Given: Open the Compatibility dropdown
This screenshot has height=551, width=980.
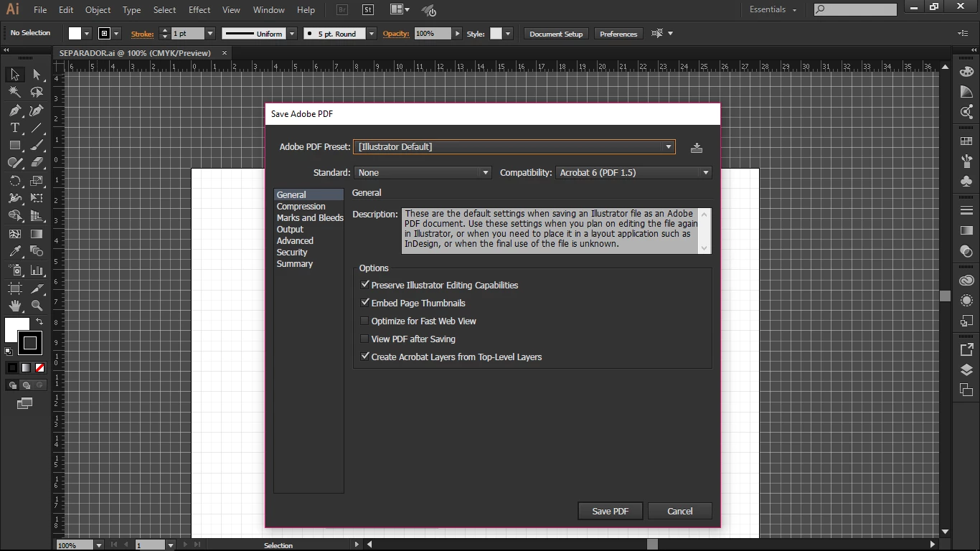Looking at the screenshot, I should coord(633,172).
